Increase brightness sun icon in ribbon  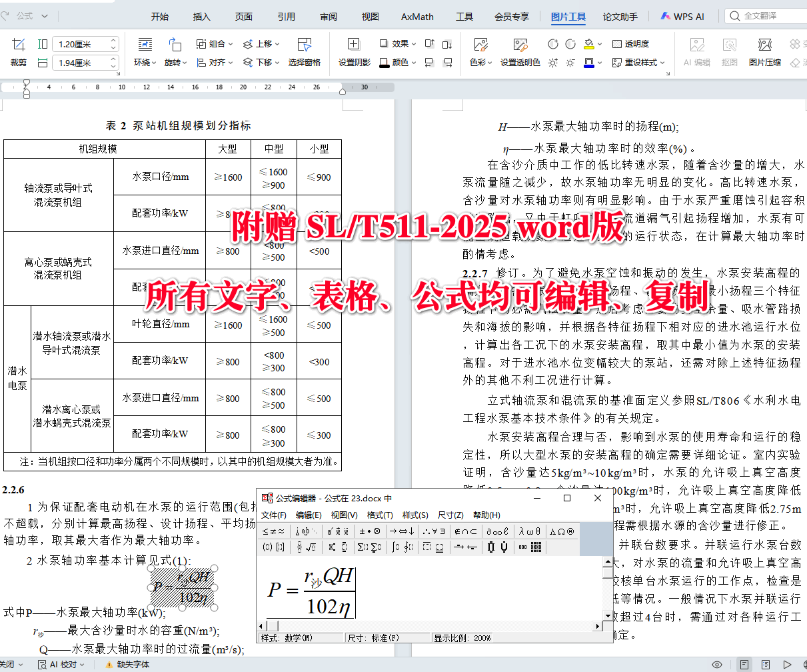click(552, 63)
